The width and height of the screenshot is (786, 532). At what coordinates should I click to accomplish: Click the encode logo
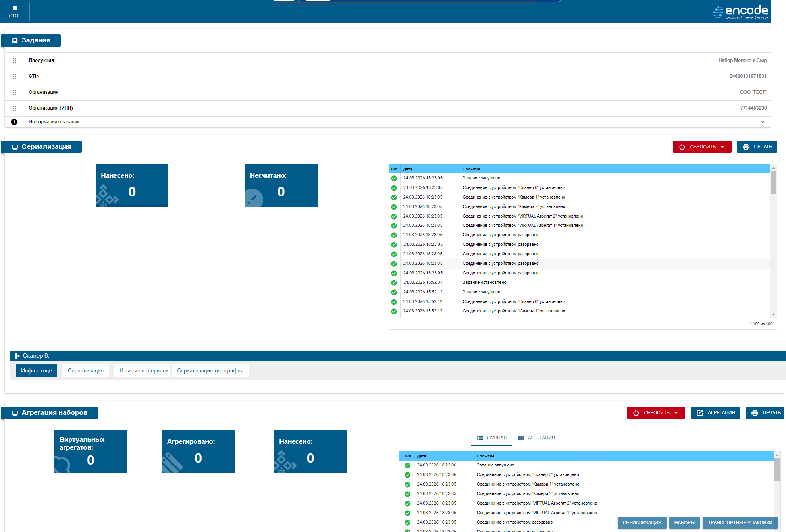[740, 12]
